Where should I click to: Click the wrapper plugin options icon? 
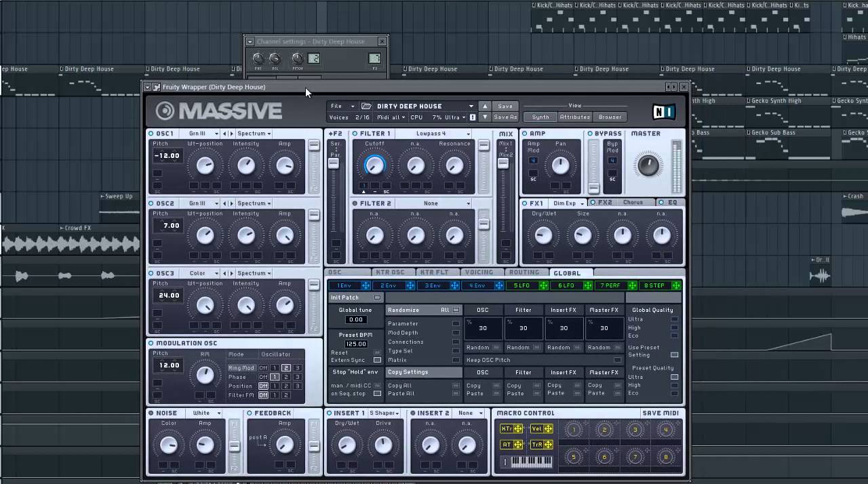[x=157, y=87]
